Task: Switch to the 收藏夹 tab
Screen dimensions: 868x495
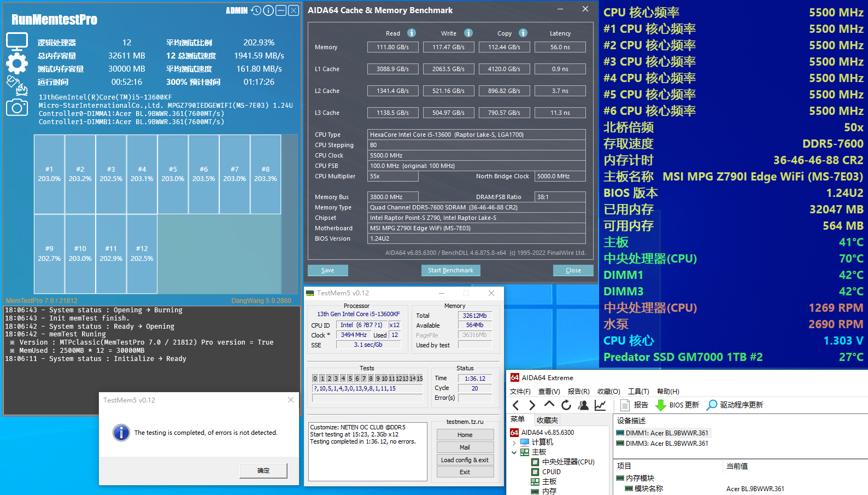Action: (x=547, y=420)
